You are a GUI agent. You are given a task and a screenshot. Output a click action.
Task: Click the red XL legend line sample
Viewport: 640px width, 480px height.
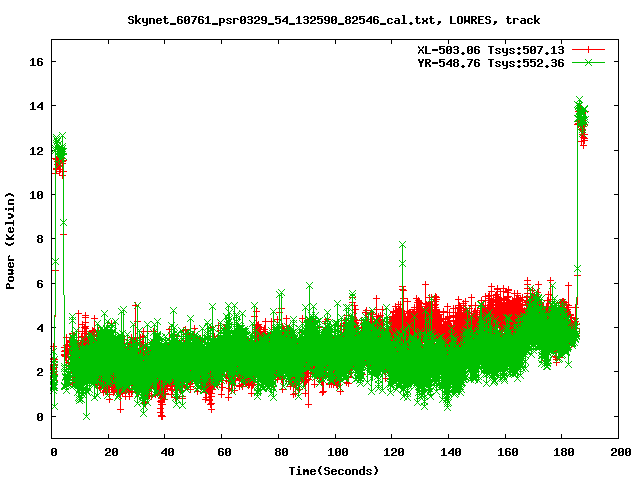tap(588, 50)
